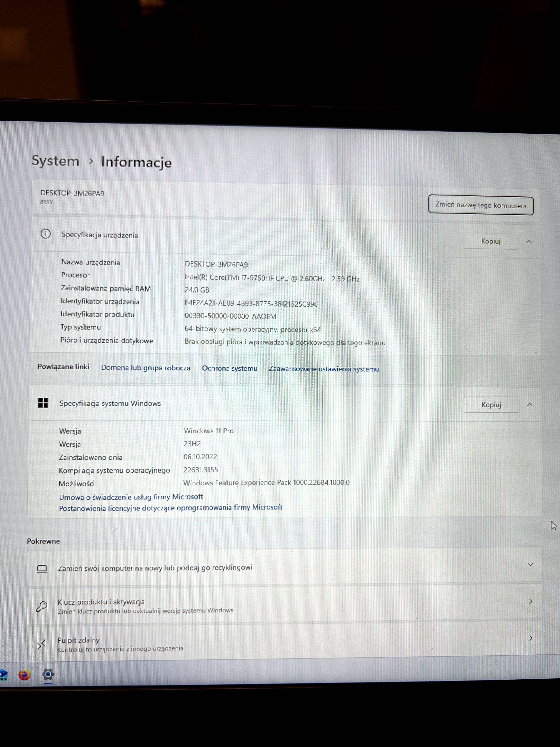Screen dimensions: 560x747
Task: Click the info icon beside Specyfikacja urządzenia
Action: coord(46,234)
